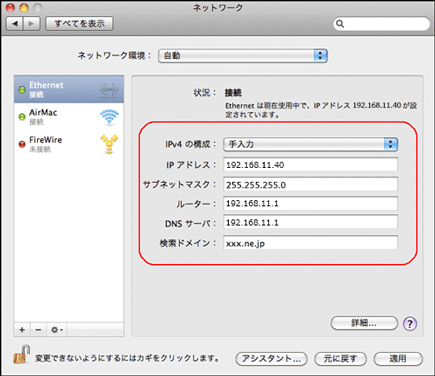Click the AirMac Wi-Fi icon
This screenshot has width=435, height=376.
[x=109, y=117]
